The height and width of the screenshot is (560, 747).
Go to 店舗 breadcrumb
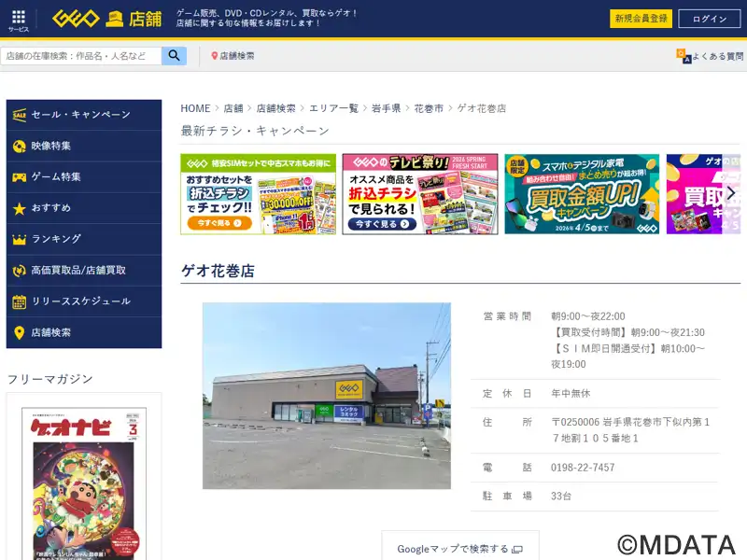coord(233,108)
